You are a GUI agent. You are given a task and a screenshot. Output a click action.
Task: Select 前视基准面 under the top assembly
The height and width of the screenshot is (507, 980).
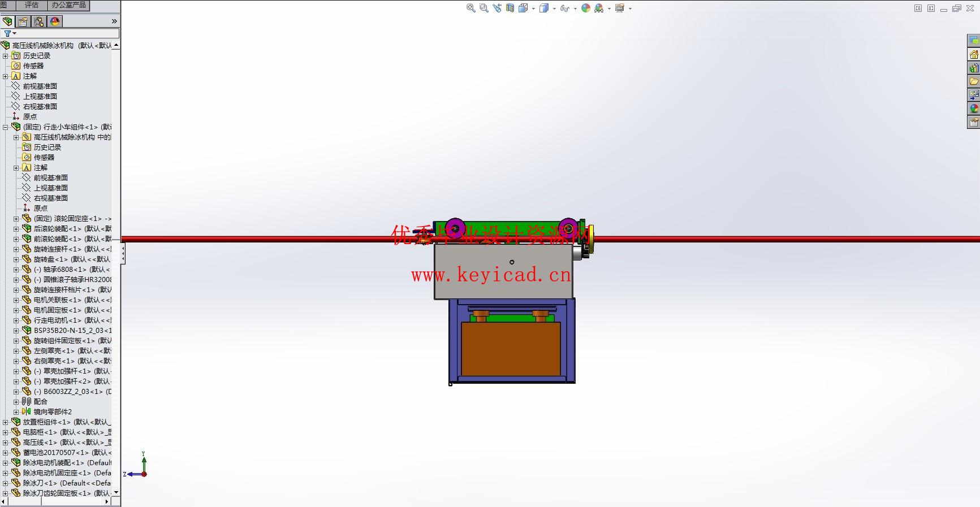point(40,86)
